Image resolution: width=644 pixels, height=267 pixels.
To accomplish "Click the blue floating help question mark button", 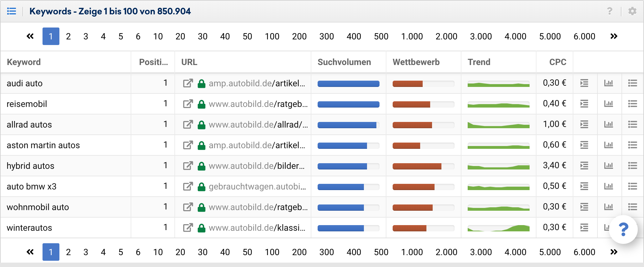I will [x=623, y=229].
